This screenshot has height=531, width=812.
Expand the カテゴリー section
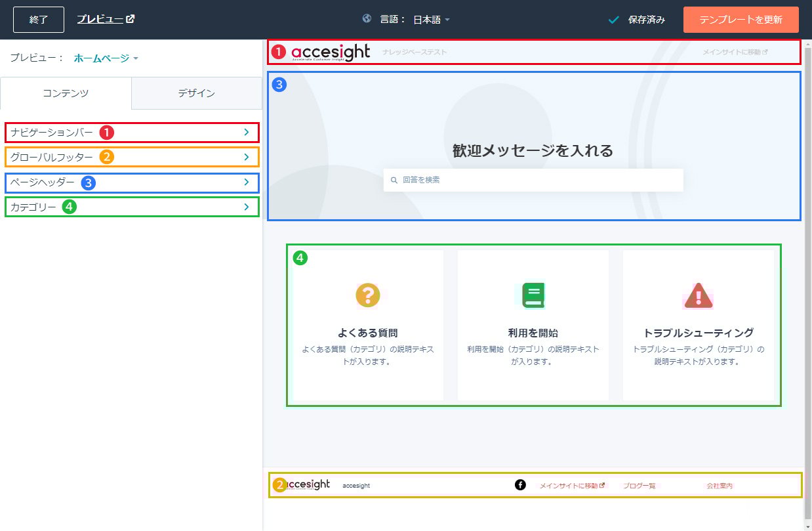pyautogui.click(x=132, y=207)
